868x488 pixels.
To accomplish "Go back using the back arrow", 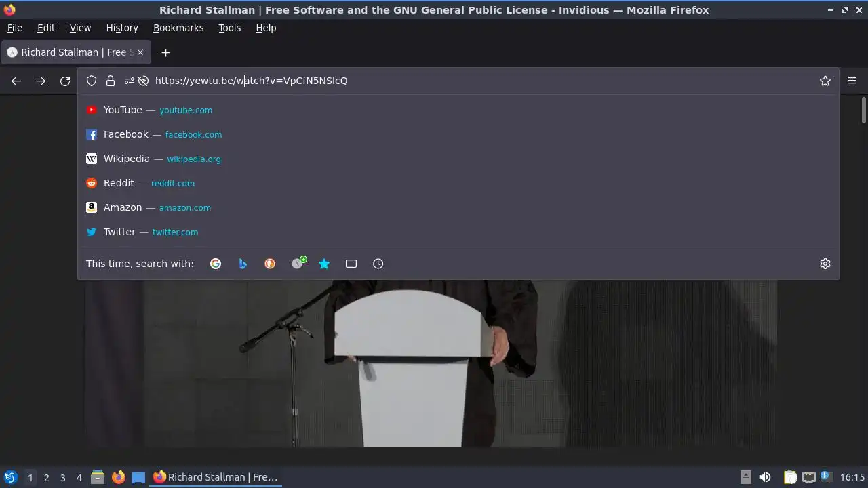I will tap(16, 81).
